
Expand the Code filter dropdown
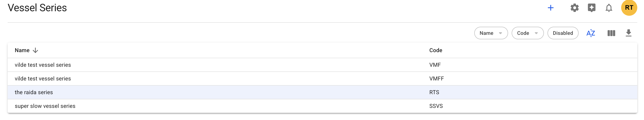pyautogui.click(x=527, y=33)
